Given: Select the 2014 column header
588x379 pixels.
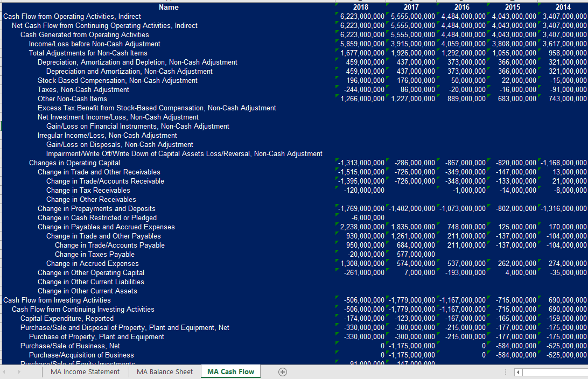Looking at the screenshot, I should pyautogui.click(x=563, y=7).
